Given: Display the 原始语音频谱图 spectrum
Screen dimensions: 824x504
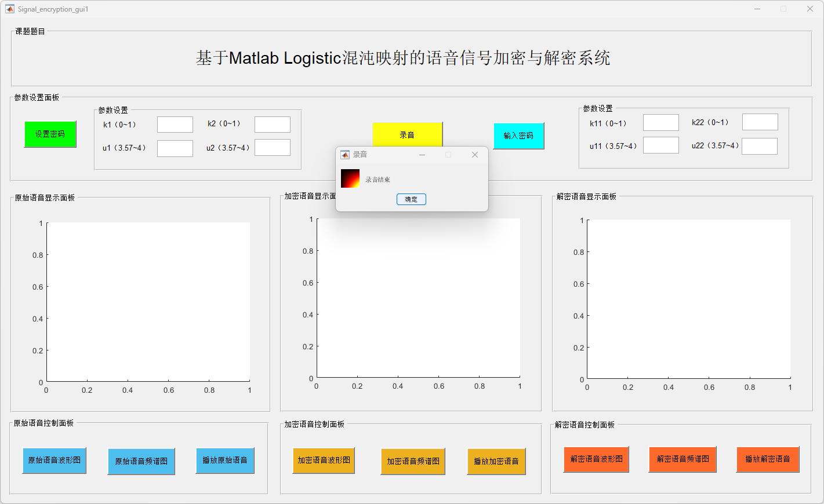Looking at the screenshot, I should pyautogui.click(x=141, y=462).
